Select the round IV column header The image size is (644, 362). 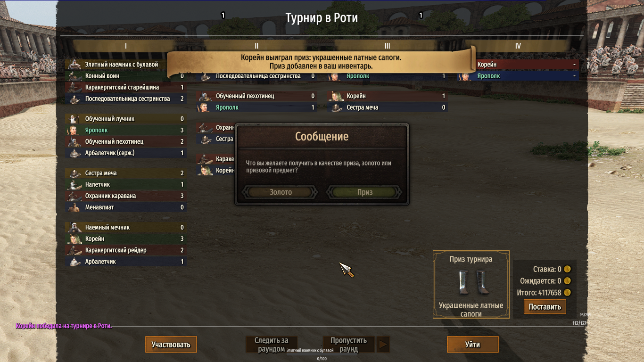518,46
